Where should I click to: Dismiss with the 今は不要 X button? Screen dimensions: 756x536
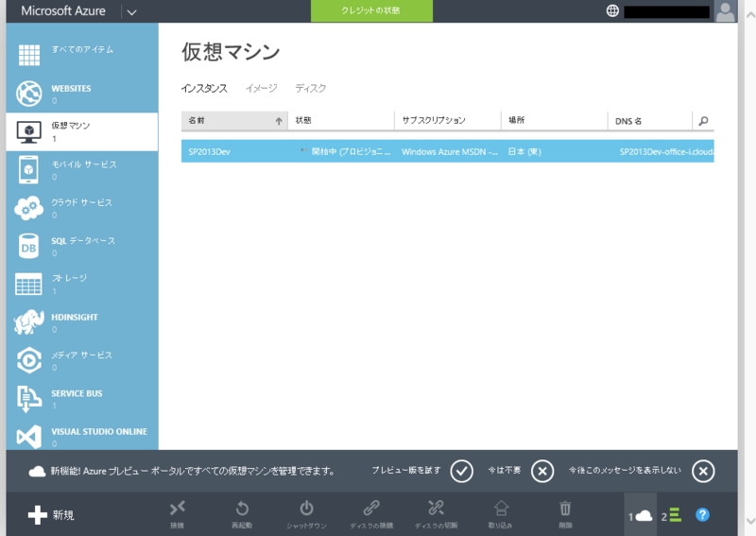[x=542, y=471]
